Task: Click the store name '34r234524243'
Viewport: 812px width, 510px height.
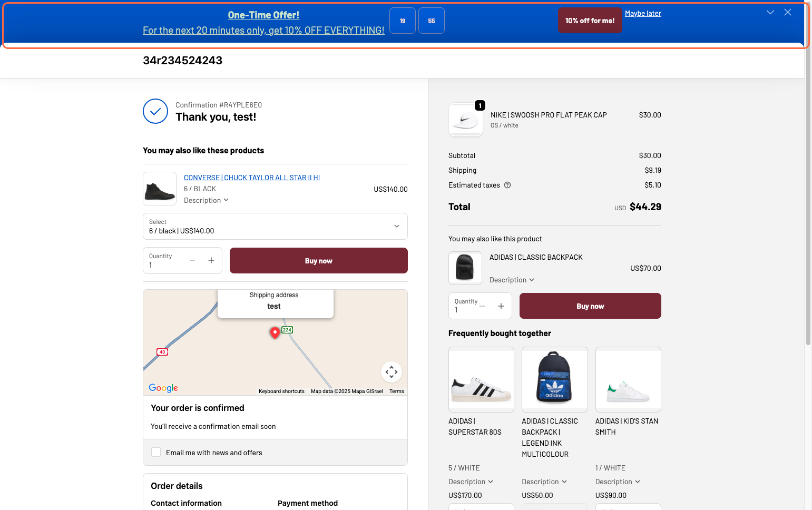Action: coord(182,61)
